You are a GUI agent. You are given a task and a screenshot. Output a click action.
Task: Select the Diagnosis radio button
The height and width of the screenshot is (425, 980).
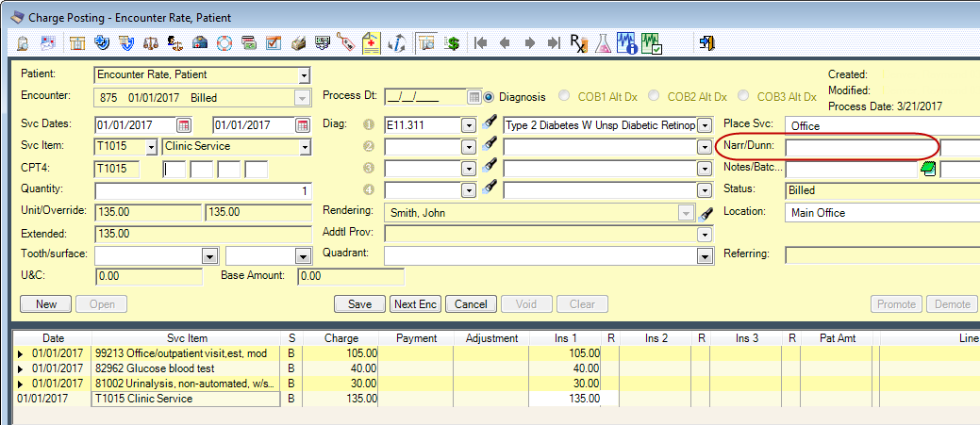pos(490,97)
